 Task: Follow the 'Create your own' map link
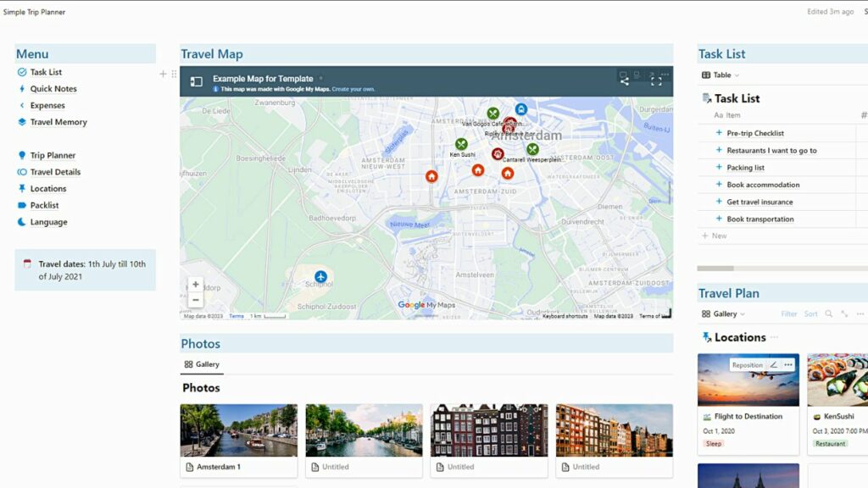point(353,89)
